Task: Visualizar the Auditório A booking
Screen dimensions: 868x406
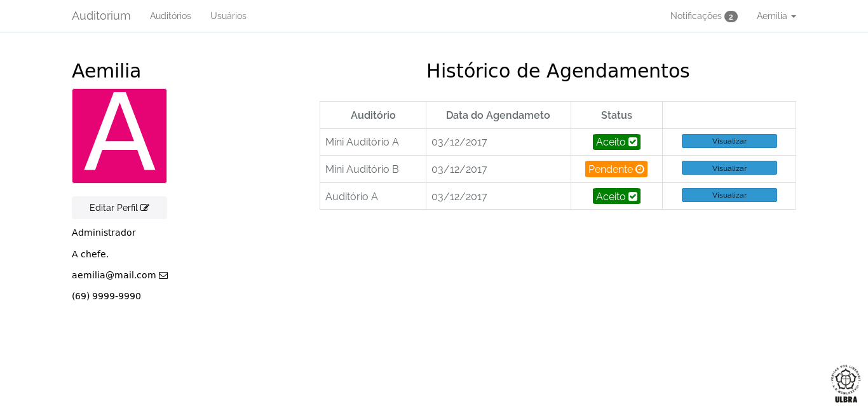Action: coord(729,195)
